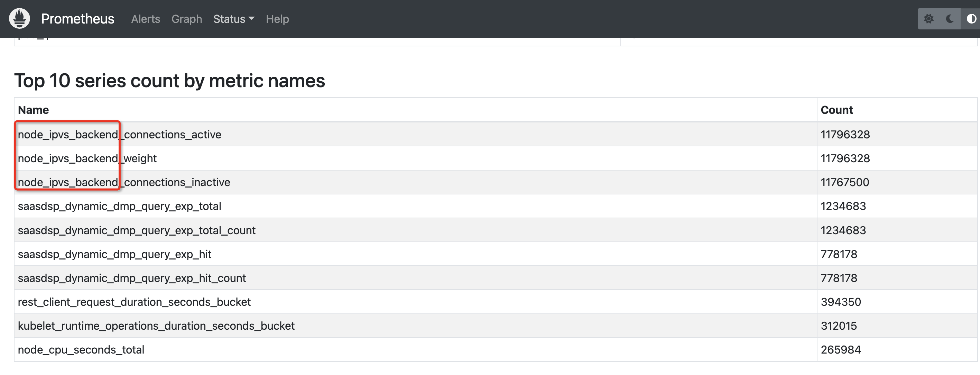Click count value 265984
980x375 pixels.
[840, 350]
